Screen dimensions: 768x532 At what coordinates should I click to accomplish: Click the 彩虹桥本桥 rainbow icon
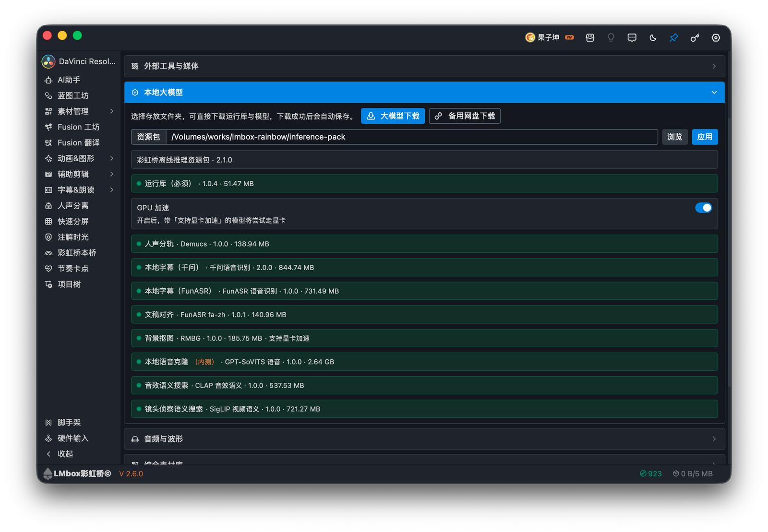pos(48,253)
